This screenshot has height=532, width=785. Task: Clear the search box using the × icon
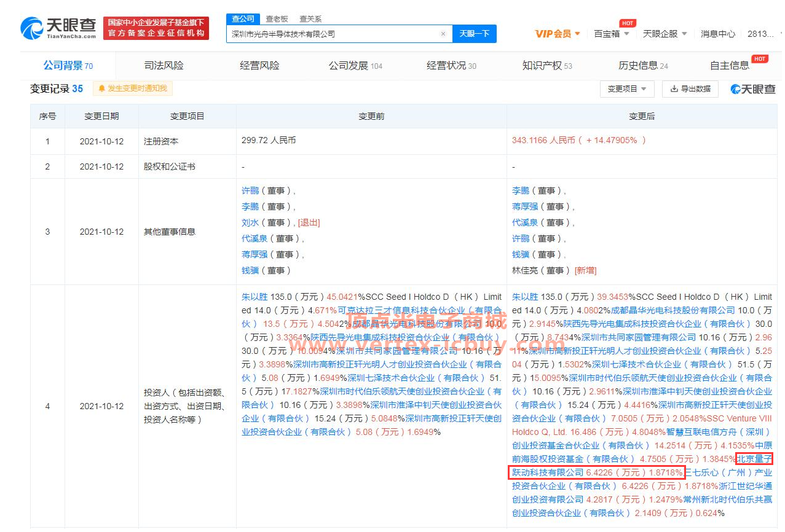coord(444,34)
